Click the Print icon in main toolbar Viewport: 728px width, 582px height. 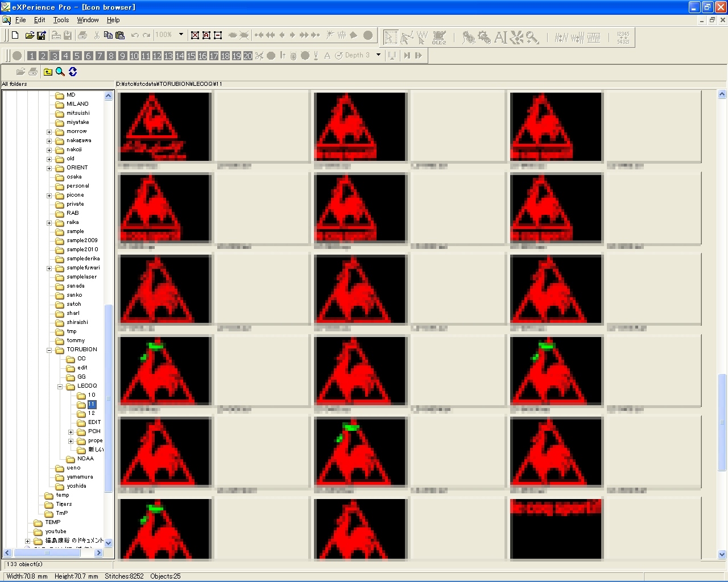point(82,35)
